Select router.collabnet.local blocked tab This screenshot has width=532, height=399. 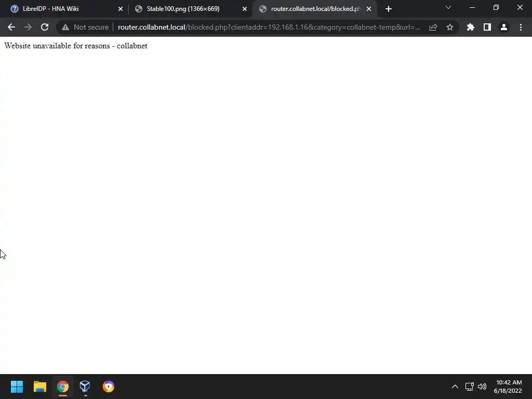314,9
